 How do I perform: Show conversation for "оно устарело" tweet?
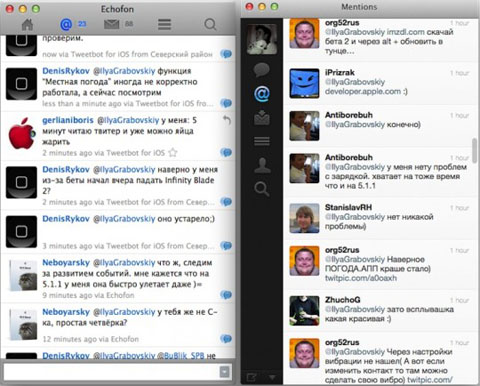coord(226,246)
